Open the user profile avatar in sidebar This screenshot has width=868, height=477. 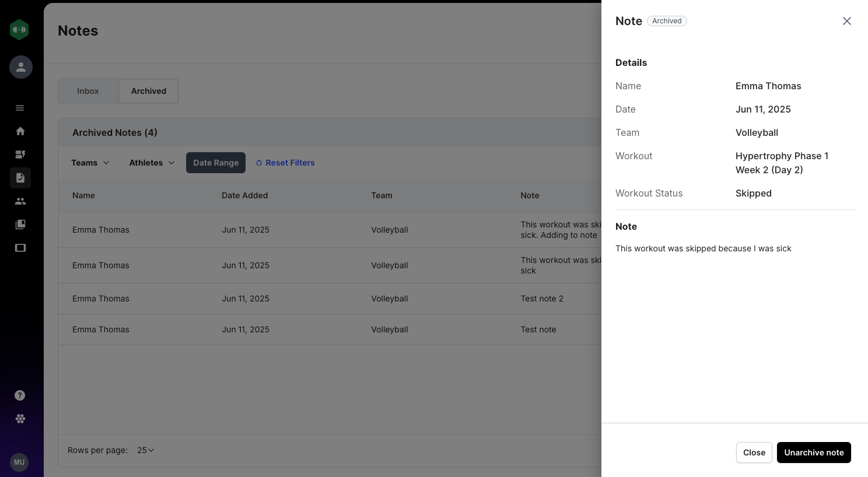click(21, 67)
